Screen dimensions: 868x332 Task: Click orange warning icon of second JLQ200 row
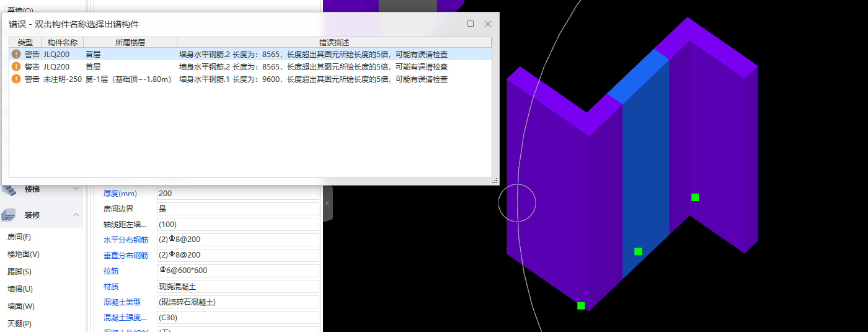(x=16, y=66)
